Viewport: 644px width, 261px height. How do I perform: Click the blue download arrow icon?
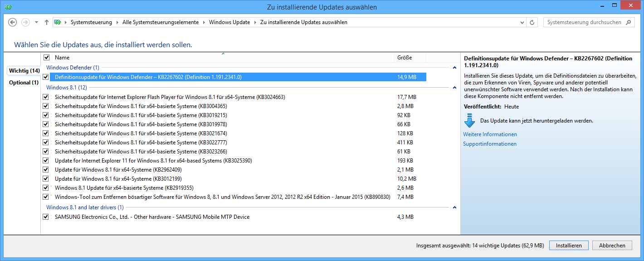coord(469,121)
